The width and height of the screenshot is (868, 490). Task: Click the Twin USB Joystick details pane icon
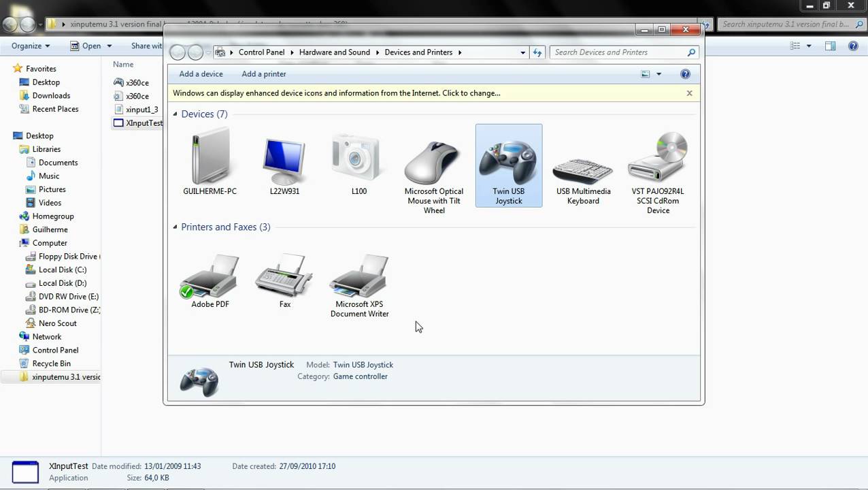(x=199, y=380)
